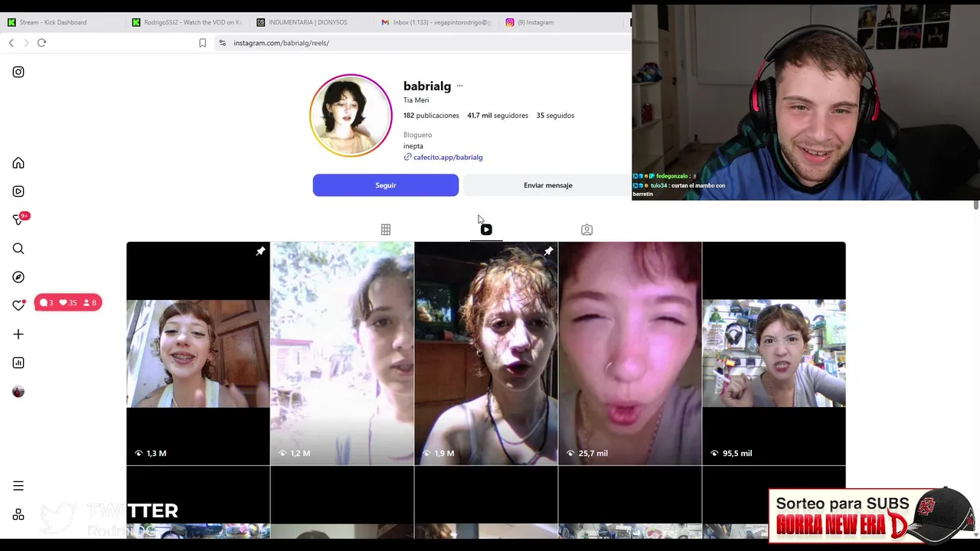Screen dimensions: 980x551
Task: Switch to the tagged photos tab
Action: pos(586,230)
